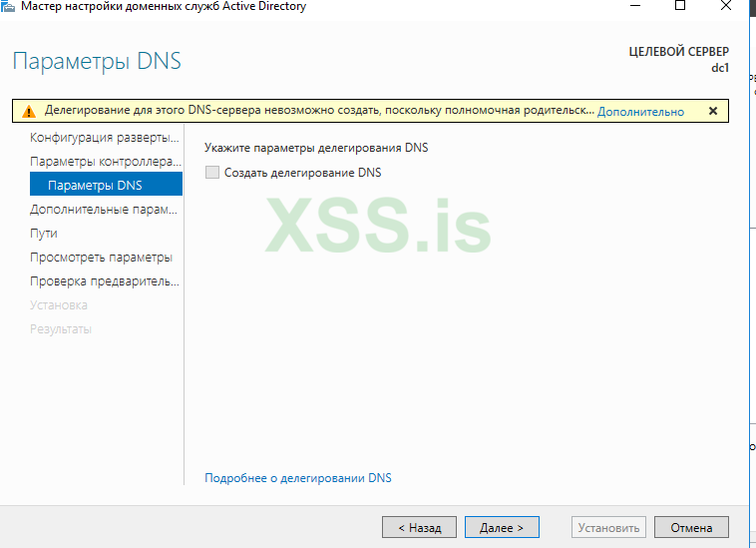Maximize the Active Directory wizard window
This screenshot has width=756, height=548.
[x=680, y=6]
